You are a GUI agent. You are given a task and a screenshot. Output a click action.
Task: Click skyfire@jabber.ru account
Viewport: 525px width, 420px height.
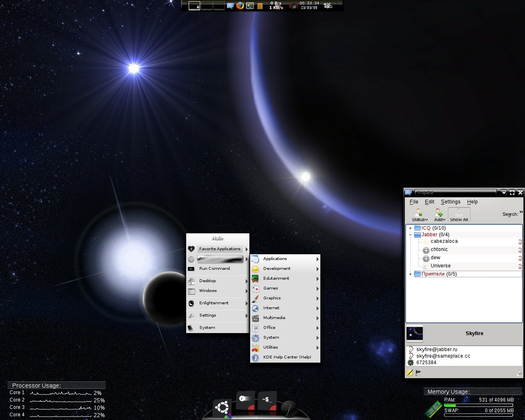coord(437,349)
